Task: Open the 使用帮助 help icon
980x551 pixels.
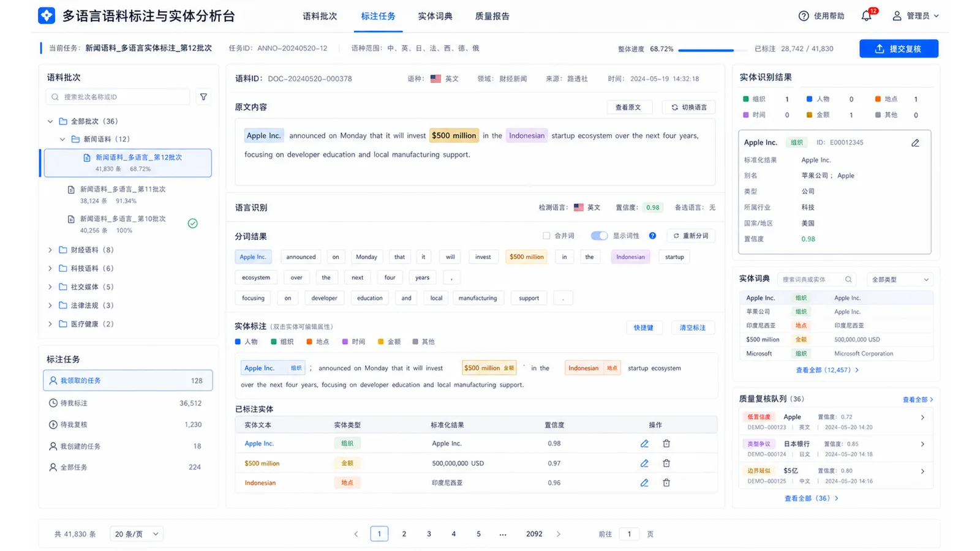Action: point(804,16)
